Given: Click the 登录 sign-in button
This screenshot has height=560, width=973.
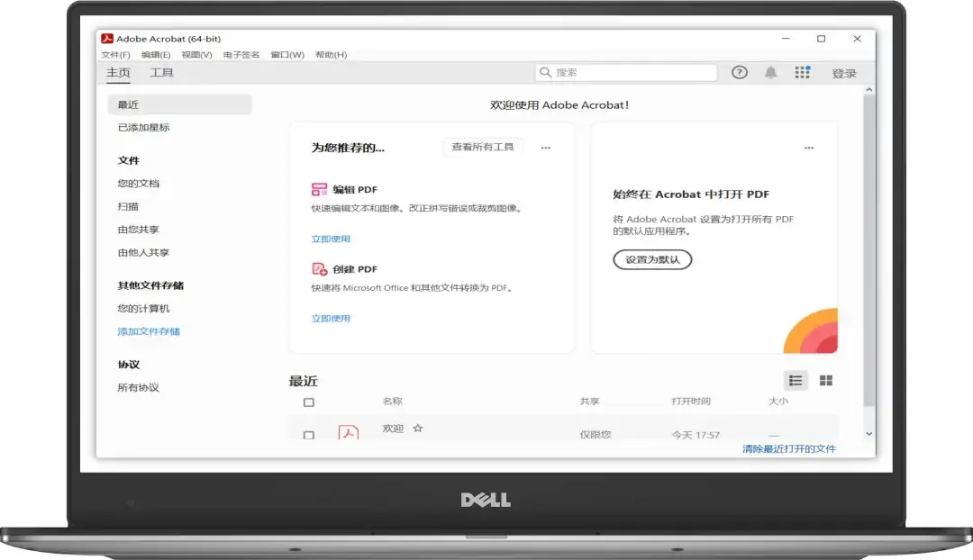Looking at the screenshot, I should [x=844, y=73].
